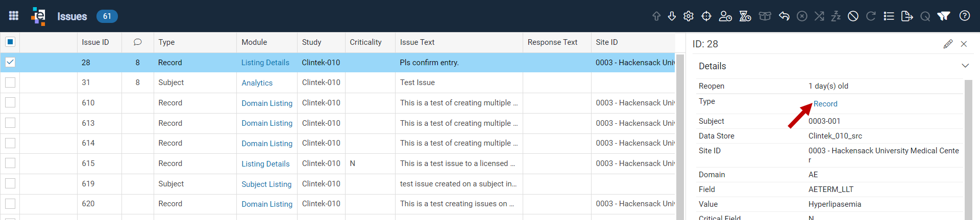Screen dimensions: 980x220
Task: Check the checkbox for issue 610
Action: click(10, 102)
